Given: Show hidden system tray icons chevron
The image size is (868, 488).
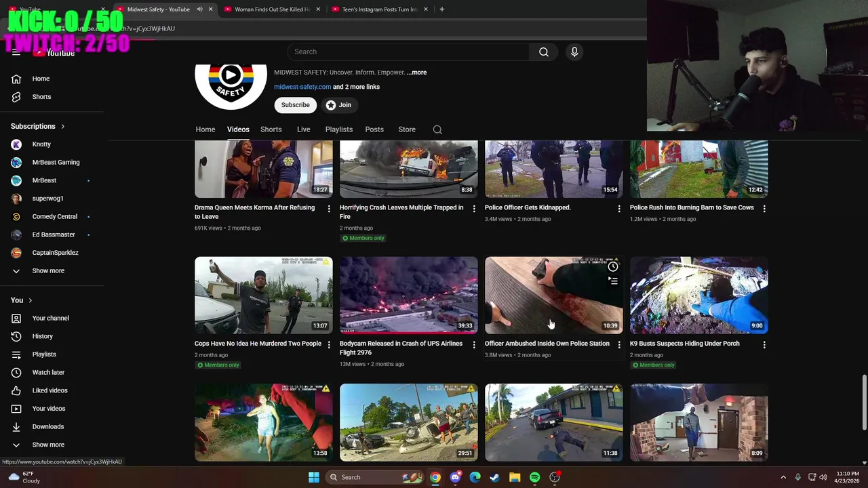Looking at the screenshot, I should (783, 477).
